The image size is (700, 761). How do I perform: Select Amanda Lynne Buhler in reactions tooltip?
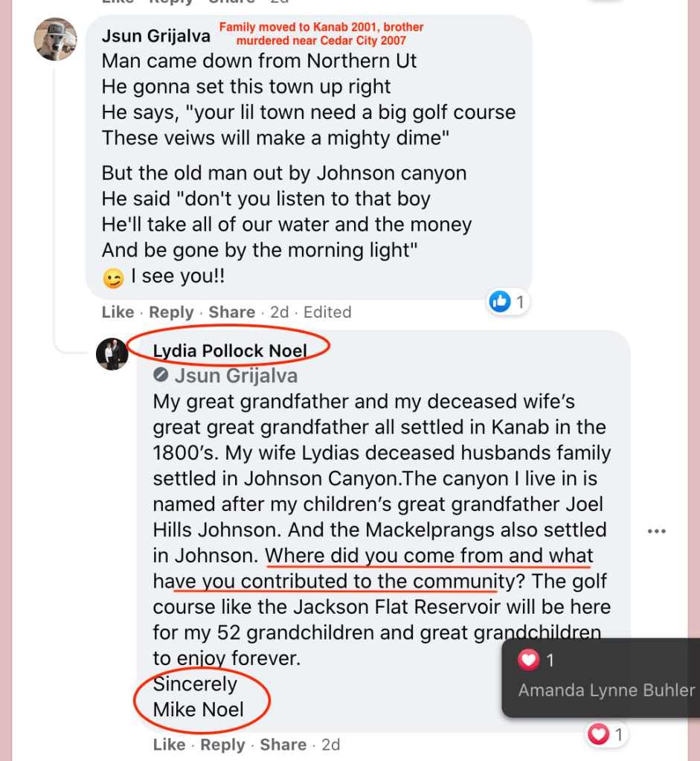(606, 690)
